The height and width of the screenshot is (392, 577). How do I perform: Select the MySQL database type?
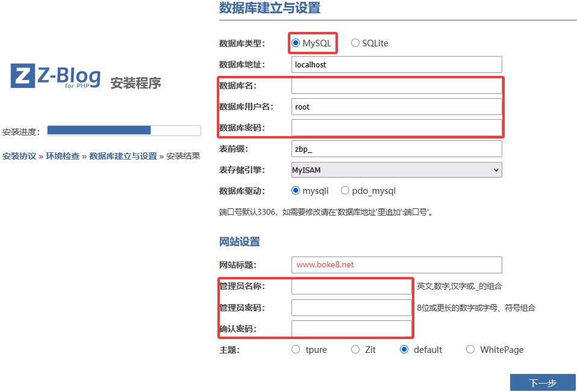[296, 43]
